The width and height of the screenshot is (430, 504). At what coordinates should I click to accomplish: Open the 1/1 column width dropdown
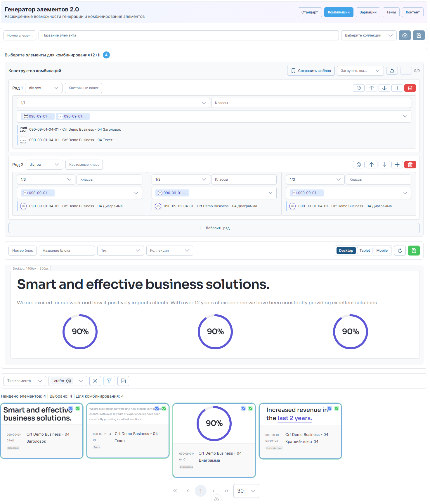pyautogui.click(x=113, y=103)
